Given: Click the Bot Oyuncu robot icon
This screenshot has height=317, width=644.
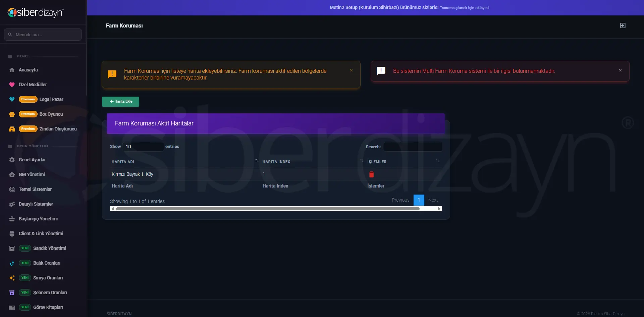Looking at the screenshot, I should (12, 114).
